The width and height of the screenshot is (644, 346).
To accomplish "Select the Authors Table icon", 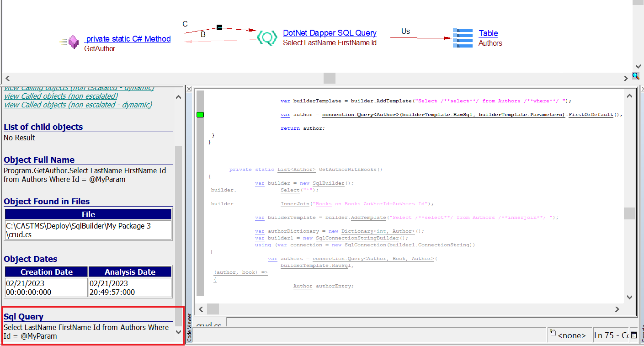I will [463, 38].
